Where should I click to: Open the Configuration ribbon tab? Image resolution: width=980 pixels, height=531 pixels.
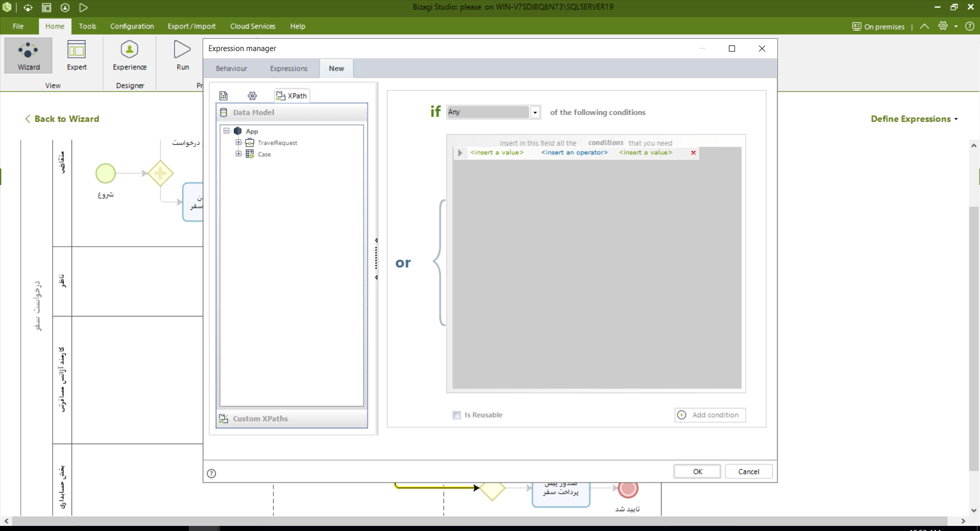click(x=132, y=26)
